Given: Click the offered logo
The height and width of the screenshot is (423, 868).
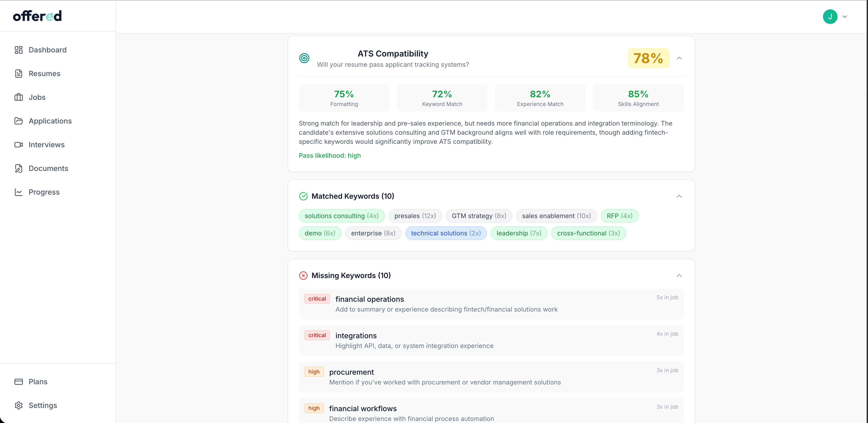Looking at the screenshot, I should pyautogui.click(x=37, y=15).
